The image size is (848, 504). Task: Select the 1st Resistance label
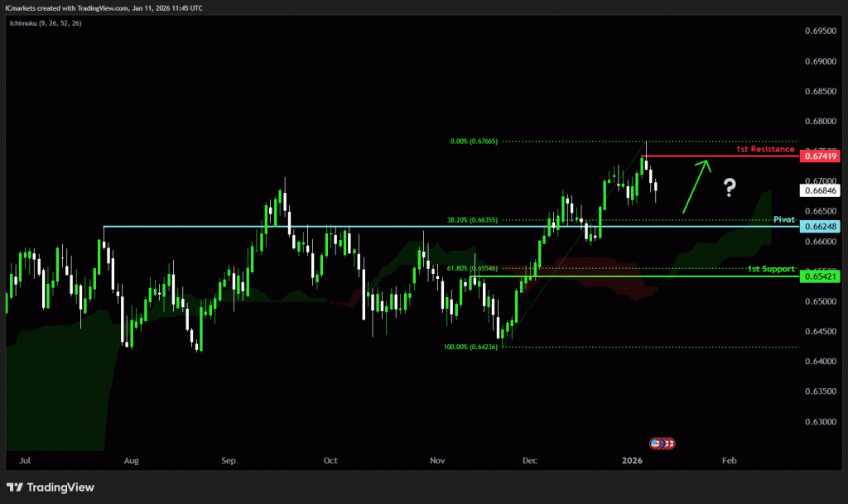click(765, 149)
